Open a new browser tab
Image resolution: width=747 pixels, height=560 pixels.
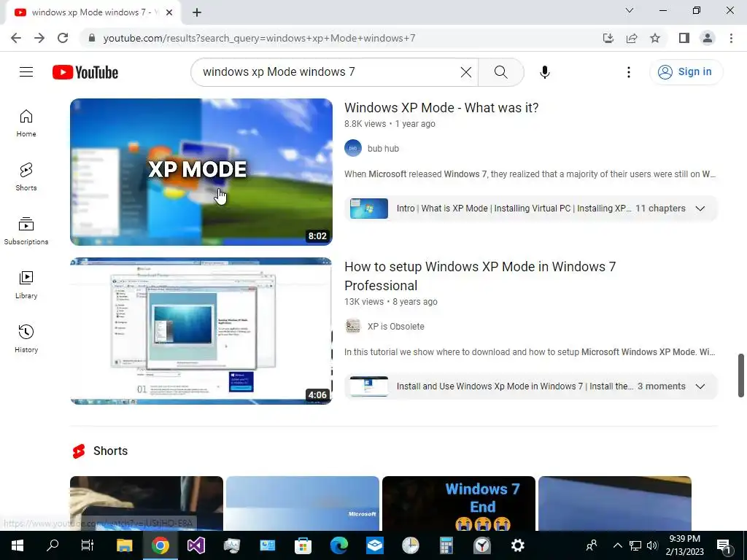coord(197,12)
